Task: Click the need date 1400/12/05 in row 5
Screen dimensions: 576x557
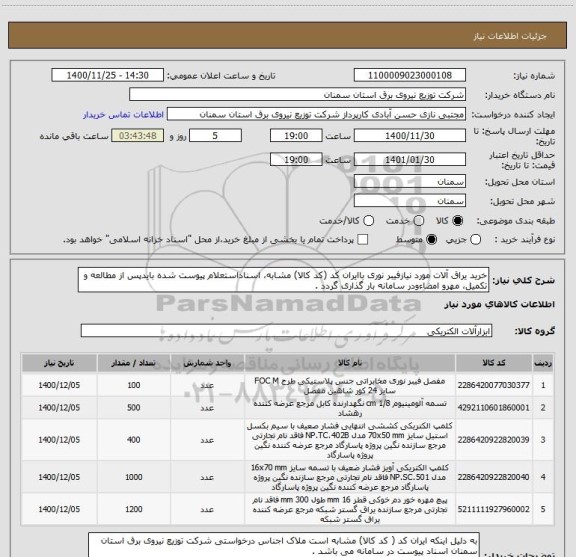Action: tap(59, 509)
